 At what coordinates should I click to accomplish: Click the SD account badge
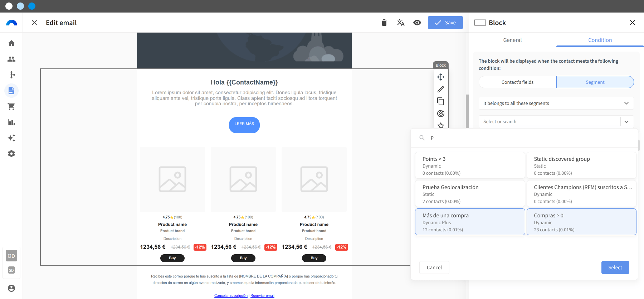[x=11, y=270]
